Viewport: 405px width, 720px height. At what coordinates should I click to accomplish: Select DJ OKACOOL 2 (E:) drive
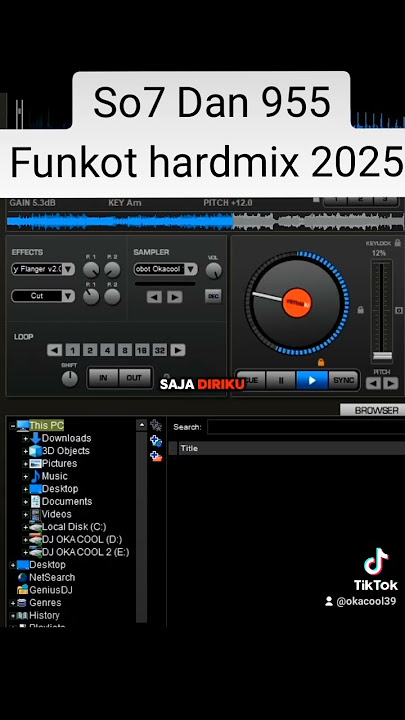click(x=85, y=552)
